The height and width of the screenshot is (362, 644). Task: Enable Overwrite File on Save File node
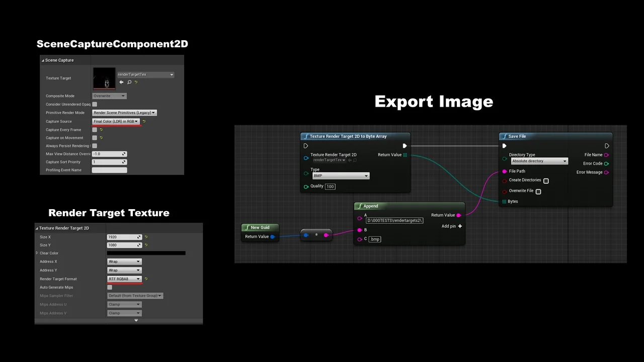pyautogui.click(x=538, y=191)
